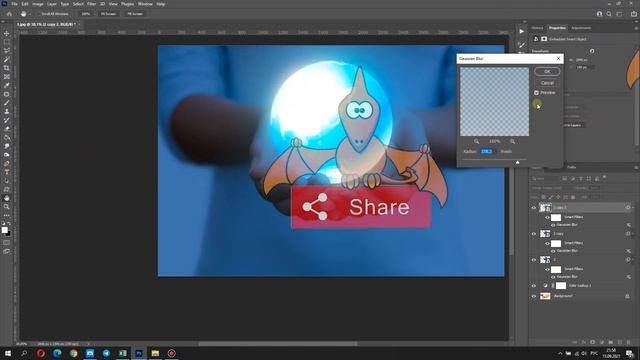Select the Horizontal Type tool

pyautogui.click(x=7, y=172)
